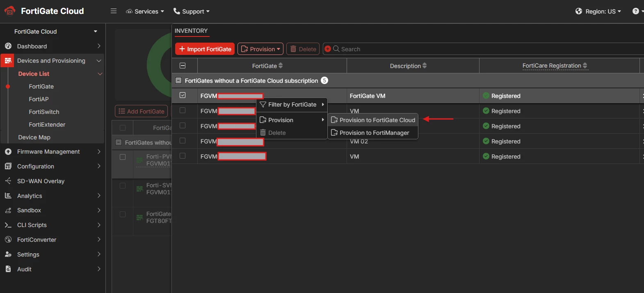Collapse the background FortiGates group expander
The image size is (644, 293).
(x=119, y=142)
